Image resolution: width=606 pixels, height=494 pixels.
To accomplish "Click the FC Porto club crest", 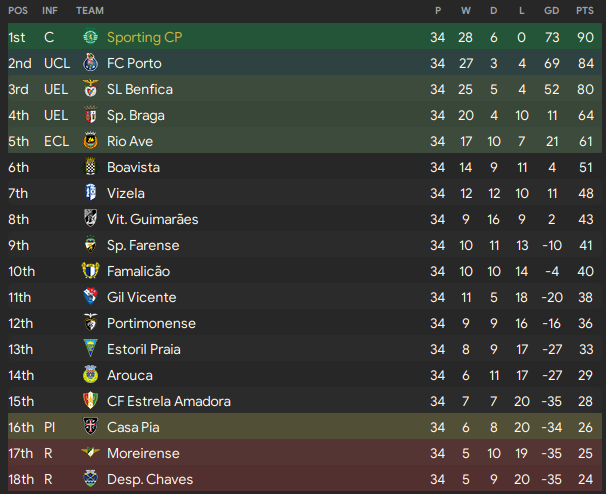I will click(91, 63).
